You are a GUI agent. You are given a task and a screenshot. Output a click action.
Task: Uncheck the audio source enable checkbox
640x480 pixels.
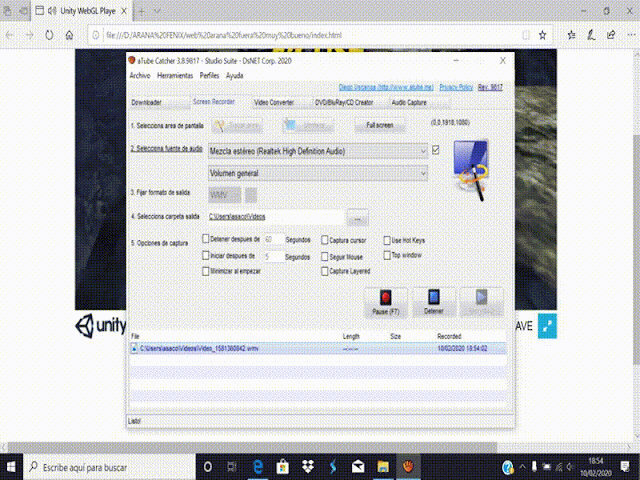point(436,150)
